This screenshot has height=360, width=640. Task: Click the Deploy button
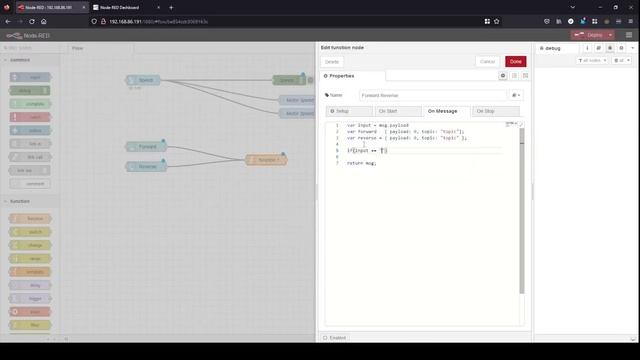point(589,35)
